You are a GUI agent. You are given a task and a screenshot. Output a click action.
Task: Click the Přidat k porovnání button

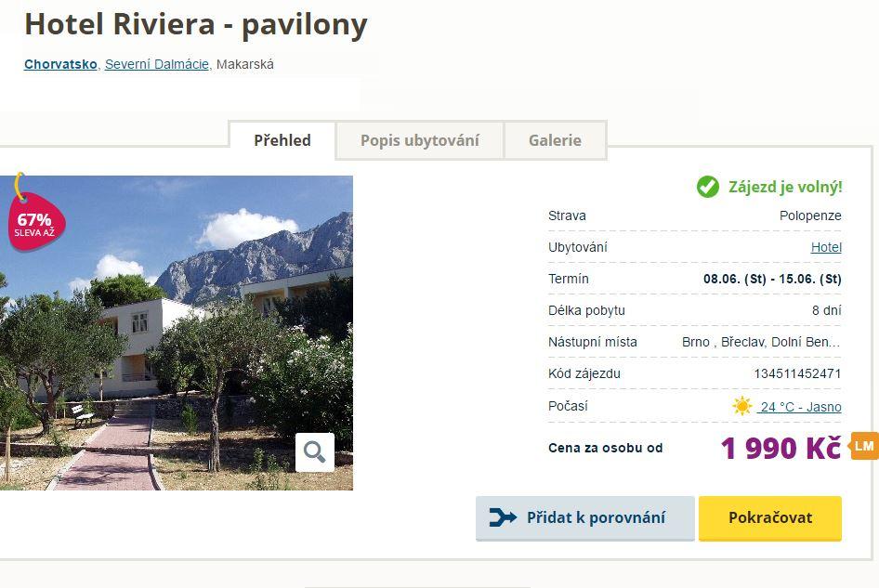tap(585, 518)
